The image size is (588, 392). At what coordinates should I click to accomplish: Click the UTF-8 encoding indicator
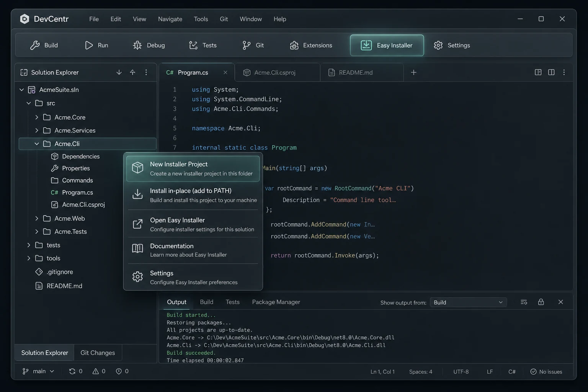click(461, 372)
